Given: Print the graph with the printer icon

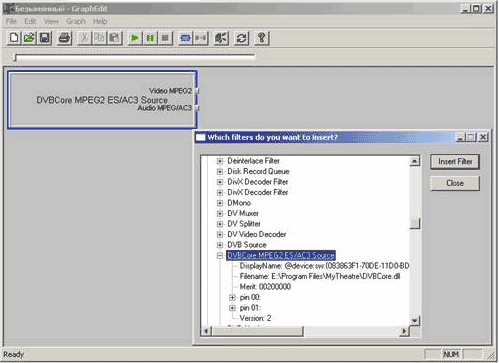Looking at the screenshot, I should tap(64, 38).
